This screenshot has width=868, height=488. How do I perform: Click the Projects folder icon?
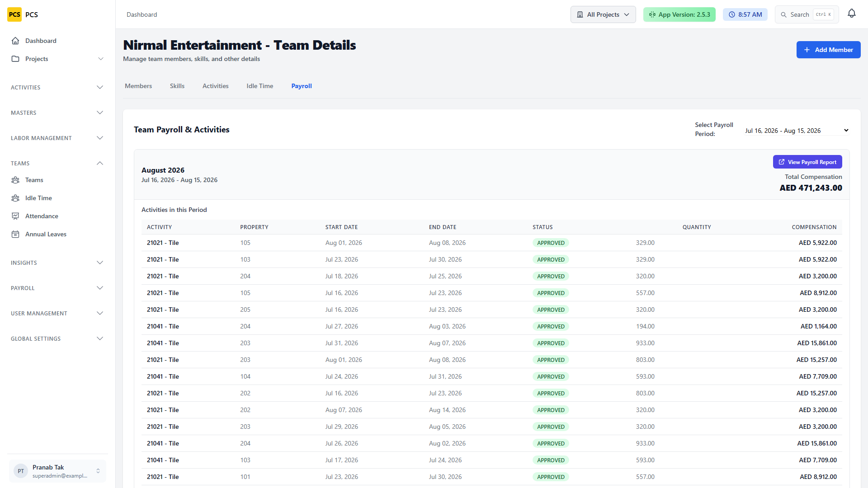pyautogui.click(x=15, y=59)
